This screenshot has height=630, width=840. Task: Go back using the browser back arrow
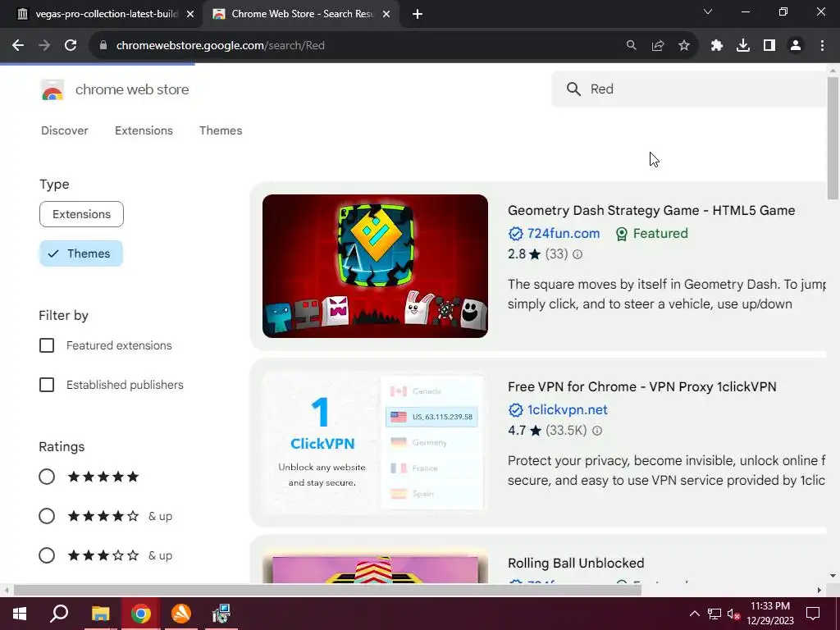tap(18, 46)
